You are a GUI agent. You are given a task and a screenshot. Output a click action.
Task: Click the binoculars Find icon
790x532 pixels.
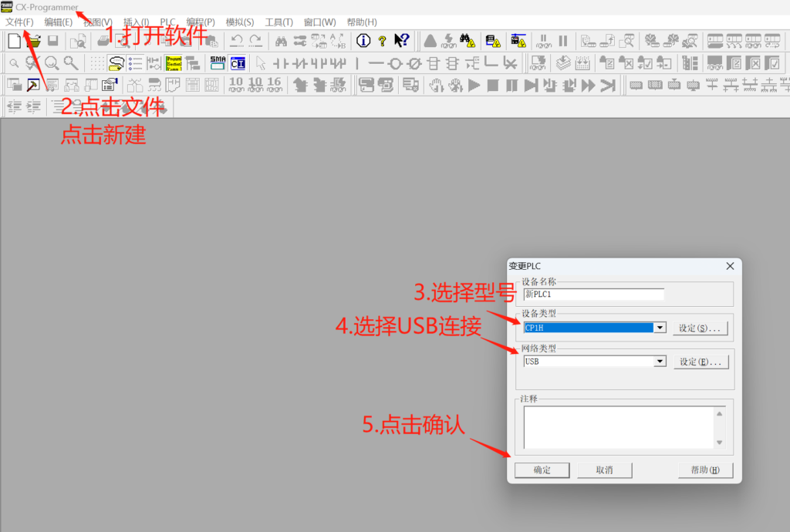[282, 41]
